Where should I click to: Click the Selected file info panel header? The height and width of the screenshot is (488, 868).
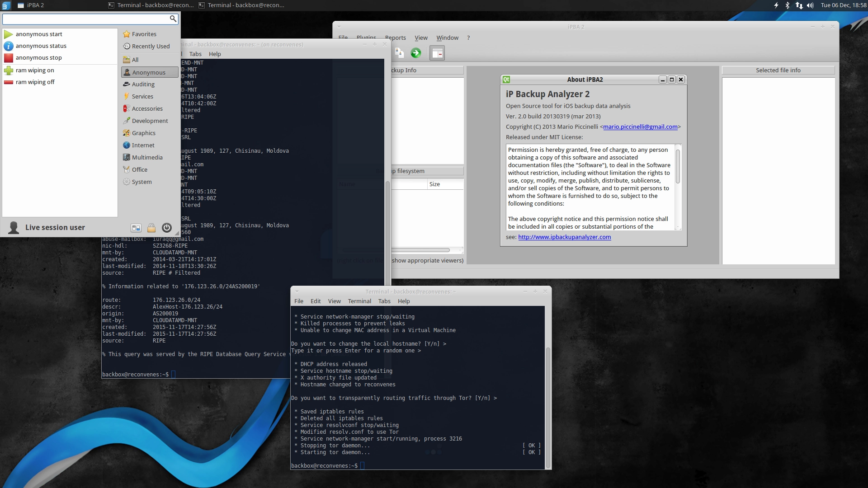click(778, 70)
